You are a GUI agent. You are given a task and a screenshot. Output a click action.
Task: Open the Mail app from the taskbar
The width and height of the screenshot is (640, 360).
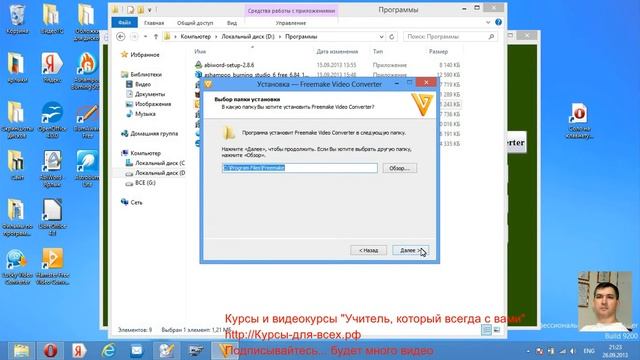pos(137,351)
